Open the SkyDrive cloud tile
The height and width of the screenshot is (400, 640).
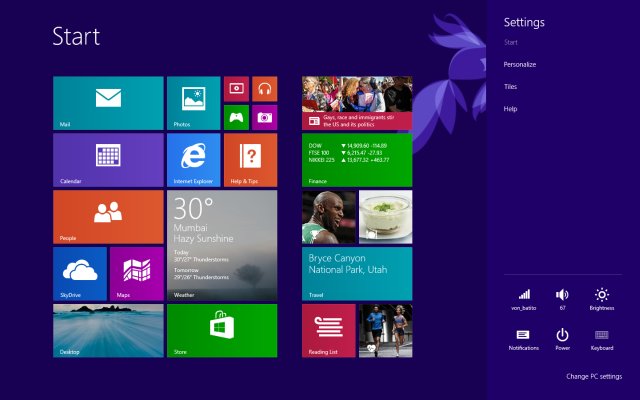(79, 273)
